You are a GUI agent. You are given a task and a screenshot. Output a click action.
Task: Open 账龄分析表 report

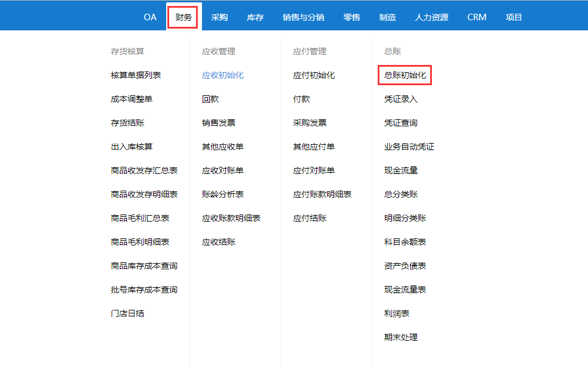coord(223,194)
